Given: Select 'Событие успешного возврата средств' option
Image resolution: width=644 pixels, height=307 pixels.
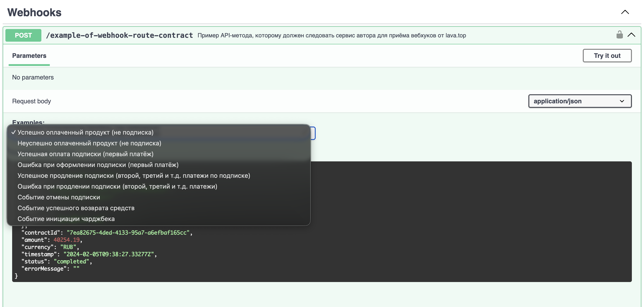Looking at the screenshot, I should click(159, 208).
